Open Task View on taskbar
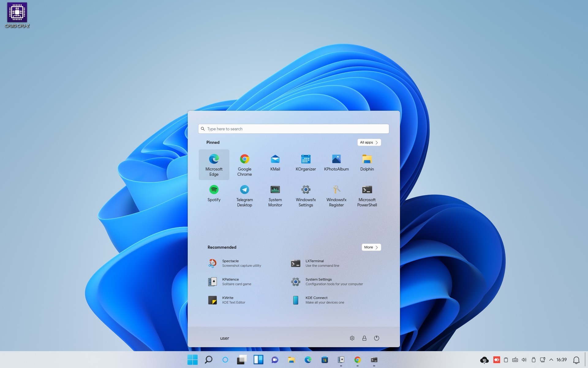588x368 pixels. click(242, 360)
